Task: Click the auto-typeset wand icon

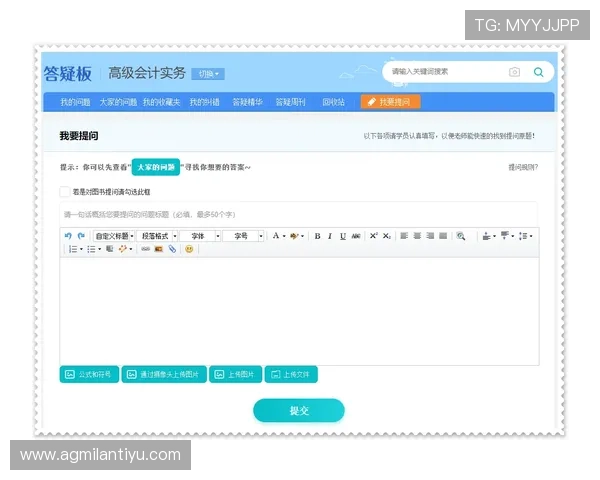Action: tap(122, 249)
